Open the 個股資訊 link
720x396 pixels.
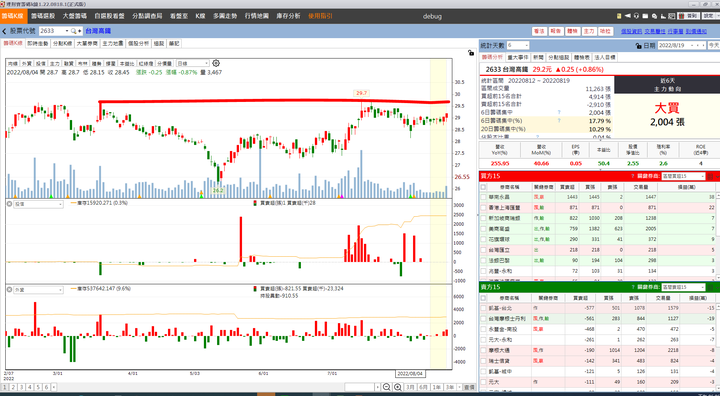pyautogui.click(x=631, y=31)
